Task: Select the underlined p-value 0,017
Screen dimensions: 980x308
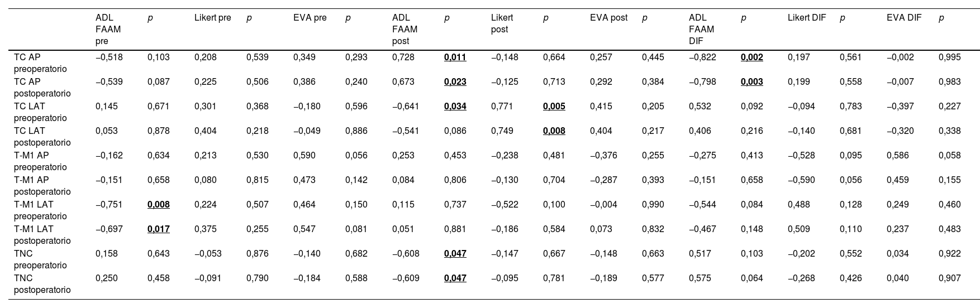Action: [x=158, y=229]
